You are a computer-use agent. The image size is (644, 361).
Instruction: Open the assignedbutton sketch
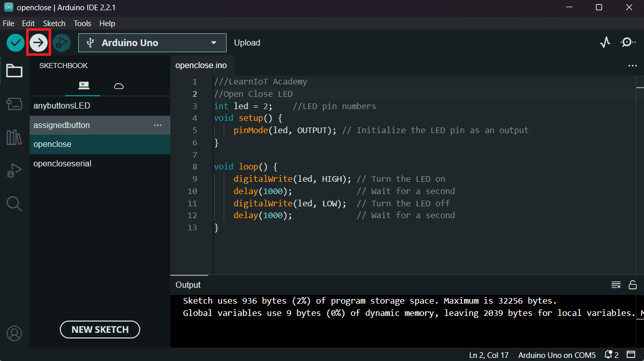tap(100, 125)
